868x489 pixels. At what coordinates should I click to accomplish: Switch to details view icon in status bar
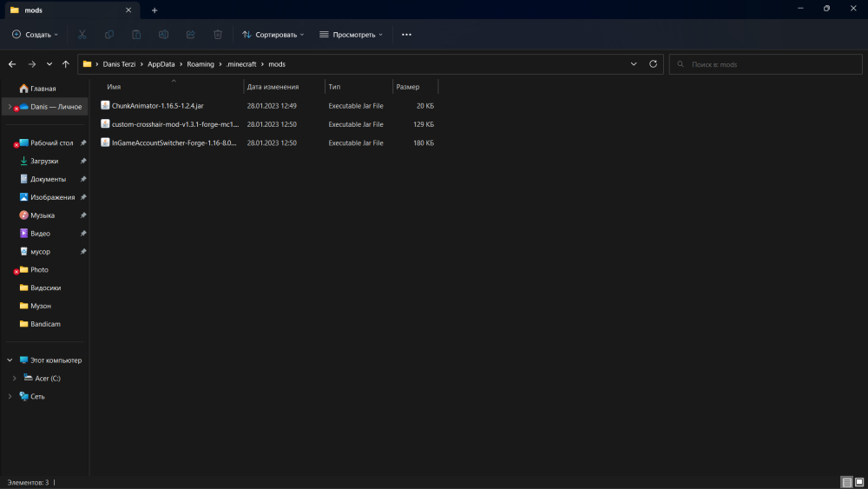pyautogui.click(x=846, y=482)
